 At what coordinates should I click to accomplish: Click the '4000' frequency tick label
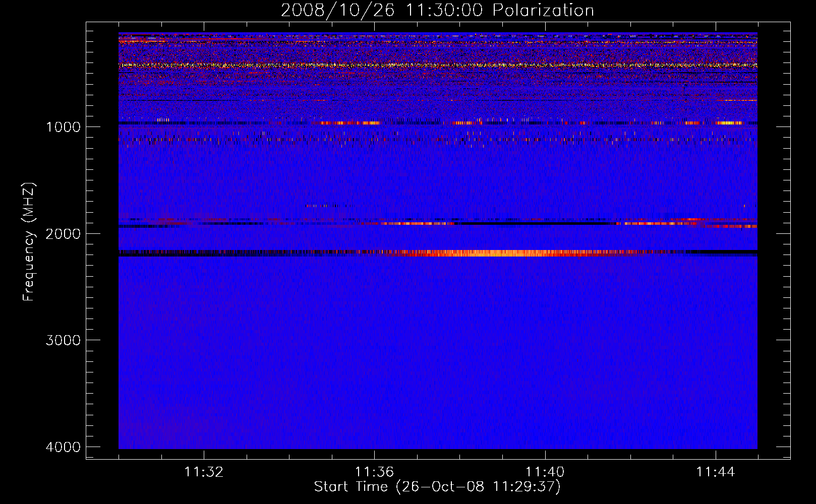63,447
